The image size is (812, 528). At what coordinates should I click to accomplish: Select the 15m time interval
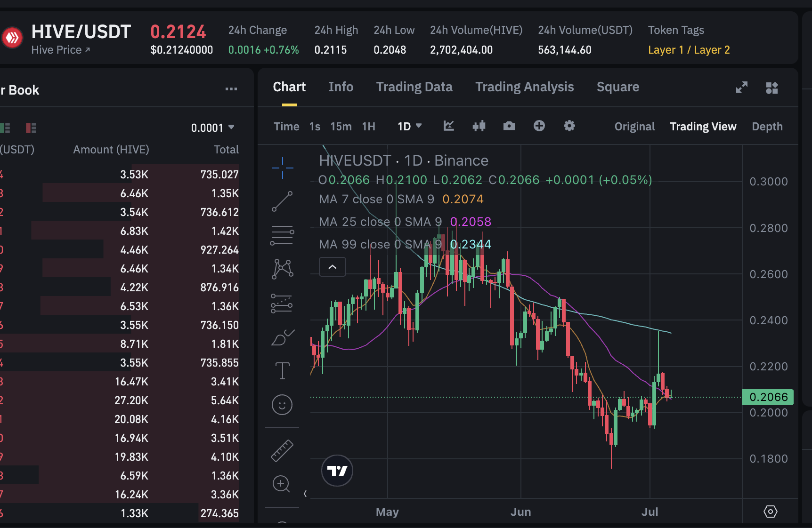click(x=341, y=127)
